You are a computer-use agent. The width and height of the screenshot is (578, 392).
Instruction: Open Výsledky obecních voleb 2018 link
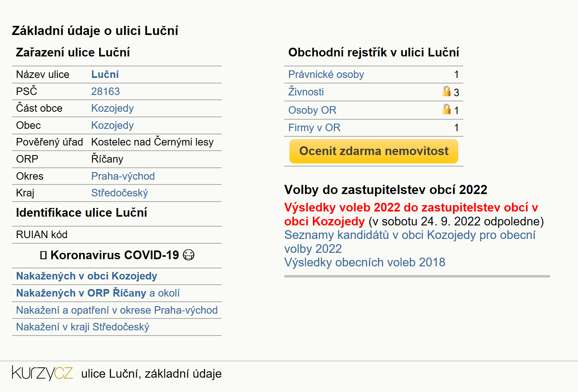(365, 262)
